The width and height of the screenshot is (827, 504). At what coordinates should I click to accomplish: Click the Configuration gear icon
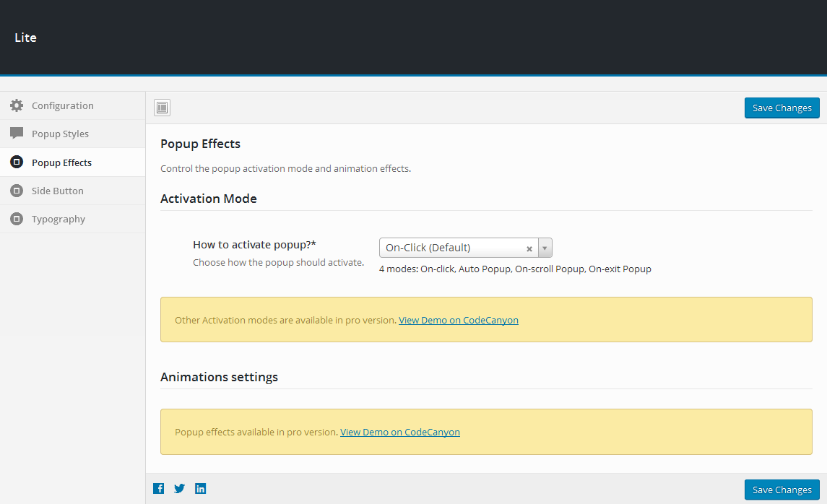[x=17, y=105]
